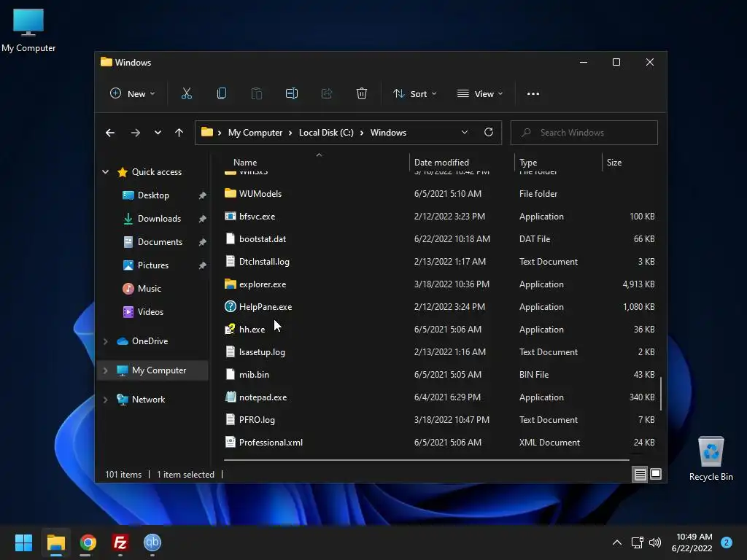Image resolution: width=747 pixels, height=560 pixels.
Task: Refresh the Windows folder view
Action: tap(488, 133)
